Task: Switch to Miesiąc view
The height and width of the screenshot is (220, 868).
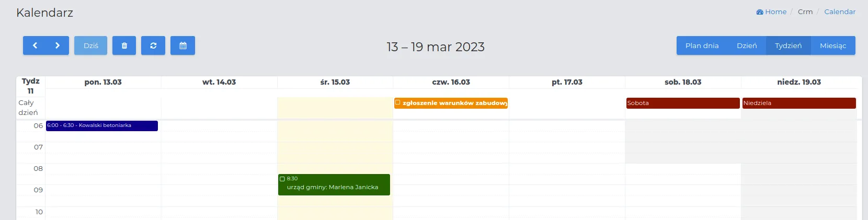Action: pos(833,45)
